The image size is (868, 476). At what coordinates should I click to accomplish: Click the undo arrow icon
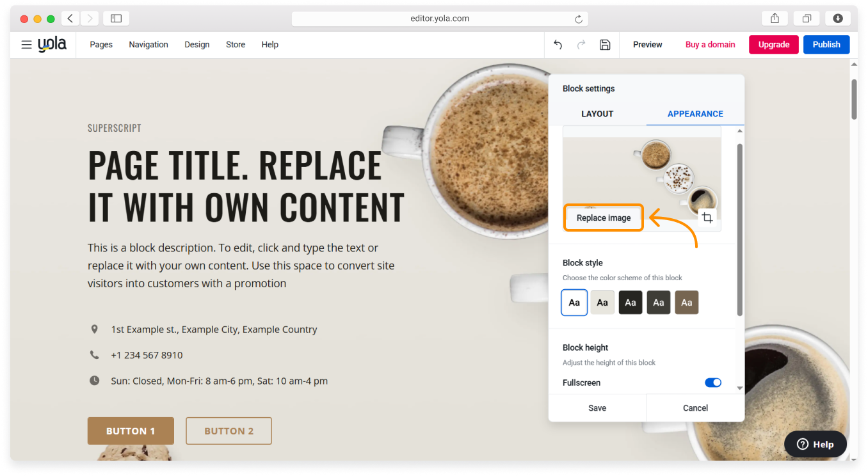pos(558,45)
